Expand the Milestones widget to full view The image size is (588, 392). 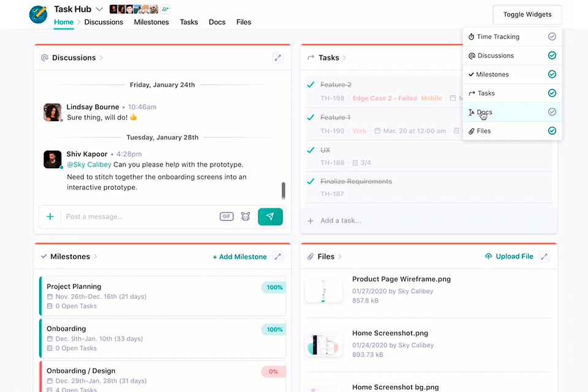pyautogui.click(x=278, y=257)
